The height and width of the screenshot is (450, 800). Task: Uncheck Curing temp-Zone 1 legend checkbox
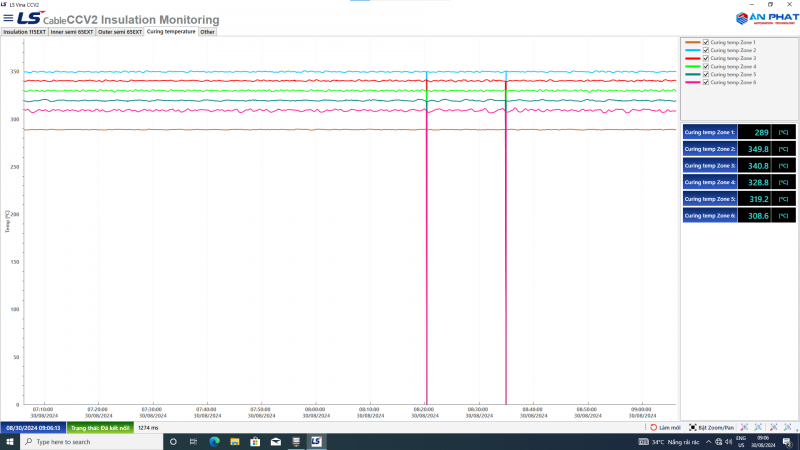pos(706,43)
